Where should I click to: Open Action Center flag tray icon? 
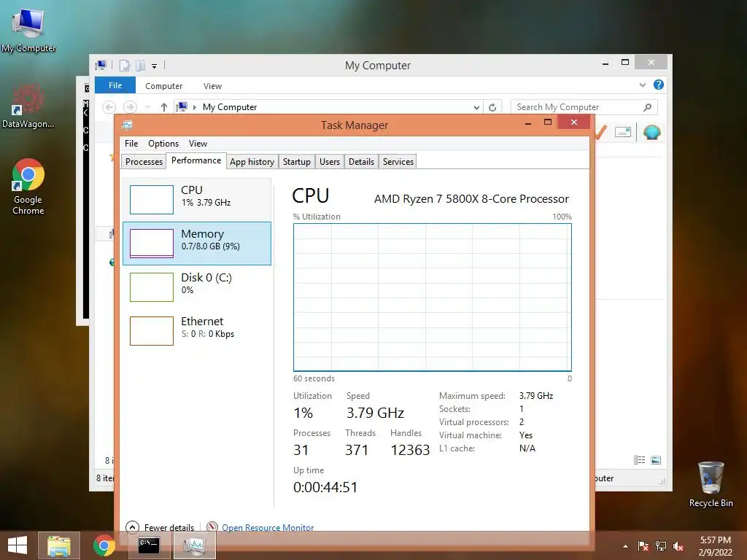pos(643,546)
